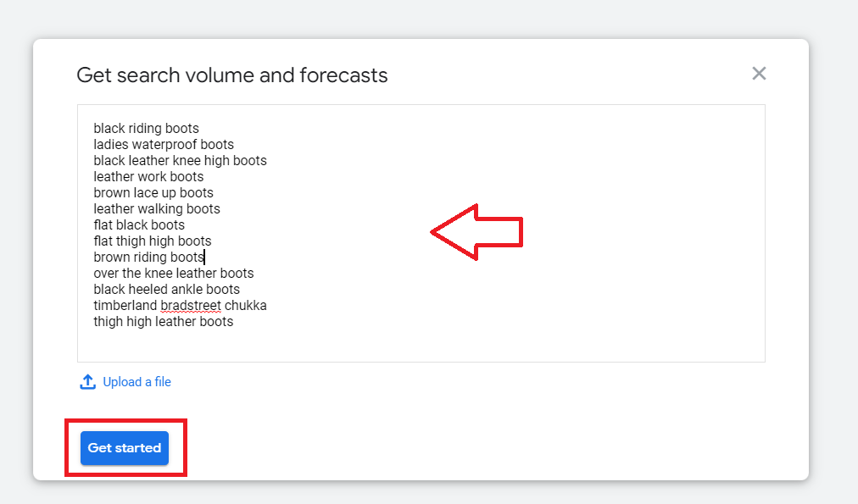
Task: Click on 'flat black boots' text
Action: [x=139, y=224]
